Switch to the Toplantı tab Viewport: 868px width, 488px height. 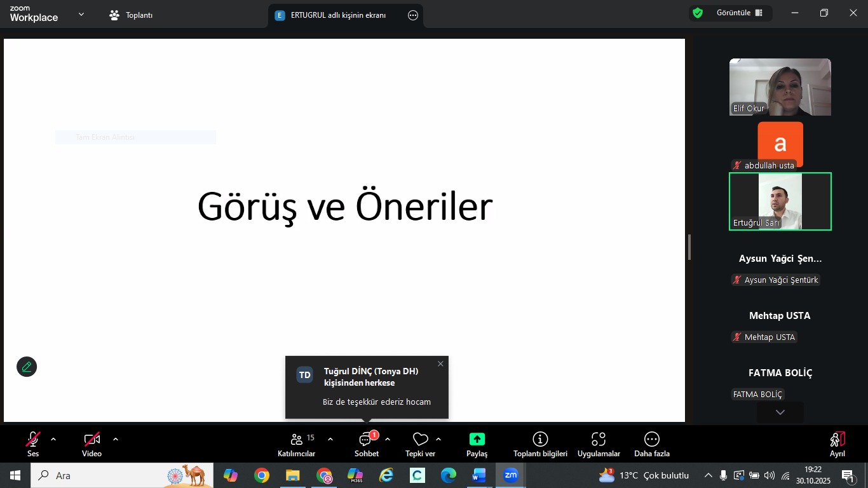(x=131, y=15)
